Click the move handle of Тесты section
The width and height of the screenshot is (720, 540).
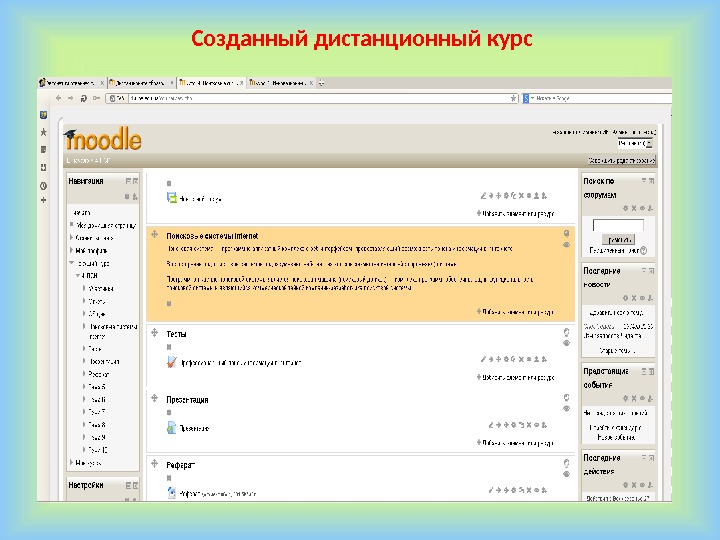pos(155,333)
